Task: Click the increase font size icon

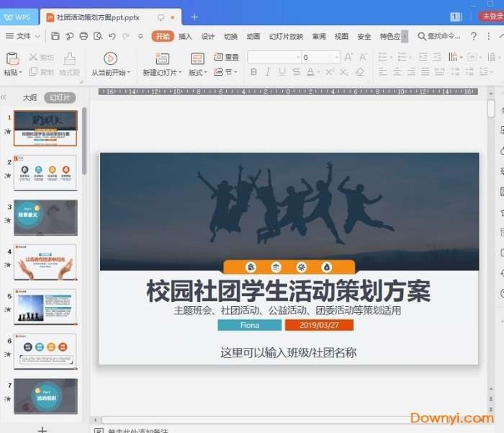Action: coord(348,57)
